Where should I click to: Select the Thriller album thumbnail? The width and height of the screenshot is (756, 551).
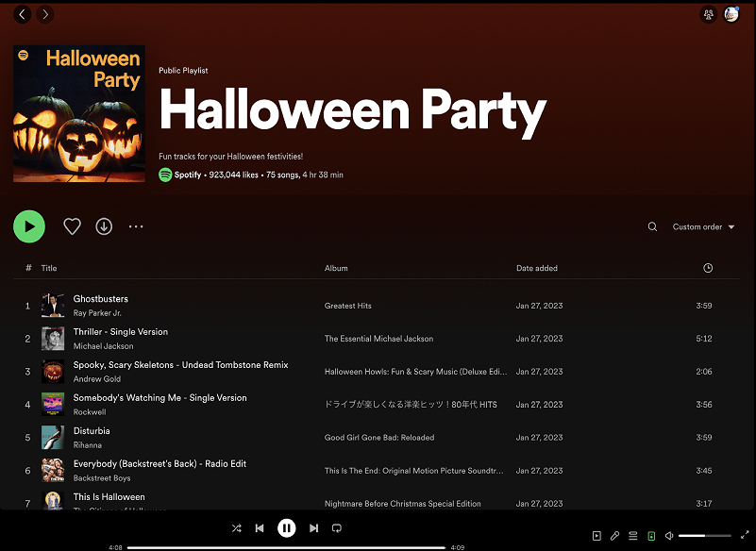[x=54, y=338]
